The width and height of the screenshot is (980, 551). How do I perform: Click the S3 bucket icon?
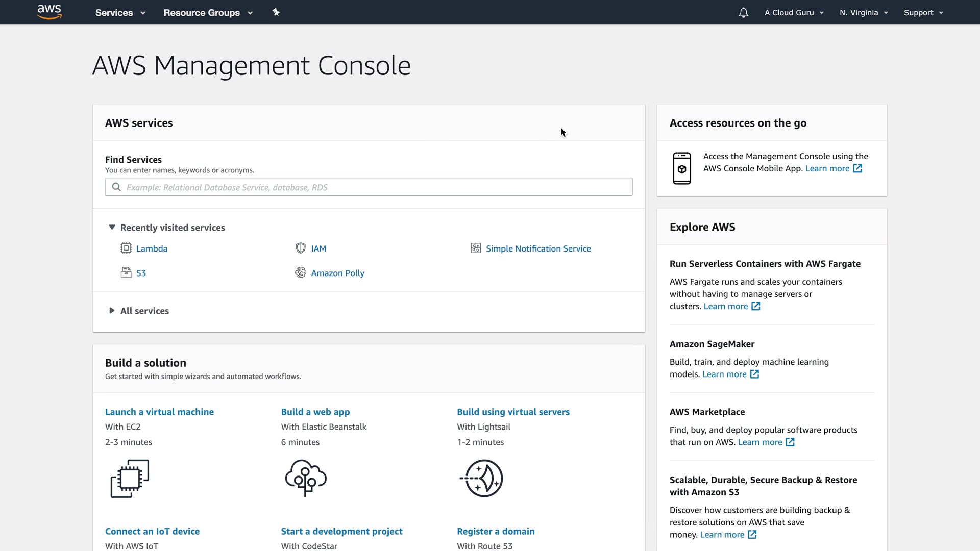pos(126,273)
